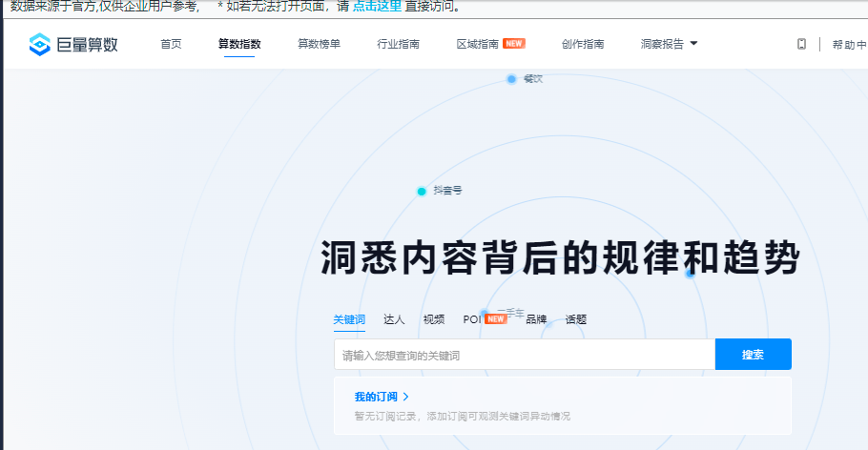Image resolution: width=868 pixels, height=450 pixels.
Task: Open 创作指南 navigation item
Action: [x=583, y=44]
